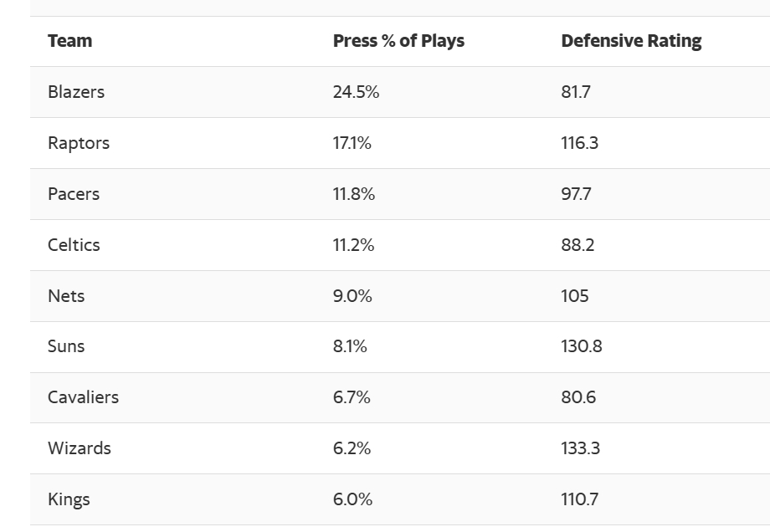This screenshot has width=770, height=532.
Task: Click the Nets team name
Action: click(66, 296)
